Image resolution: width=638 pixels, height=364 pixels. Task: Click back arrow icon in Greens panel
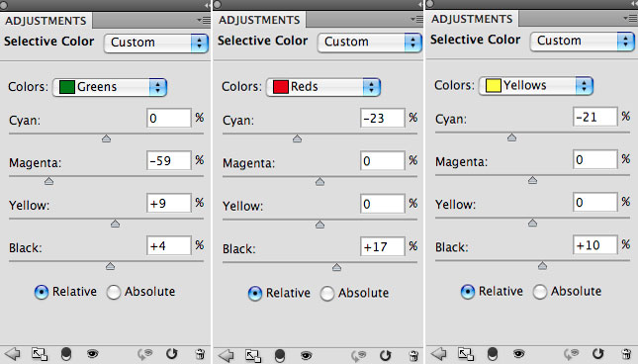tap(13, 354)
